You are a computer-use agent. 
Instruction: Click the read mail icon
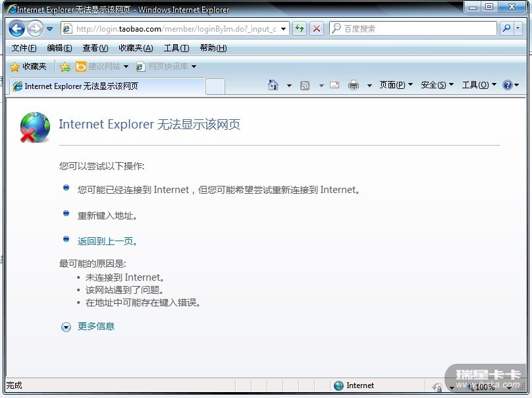pyautogui.click(x=334, y=85)
